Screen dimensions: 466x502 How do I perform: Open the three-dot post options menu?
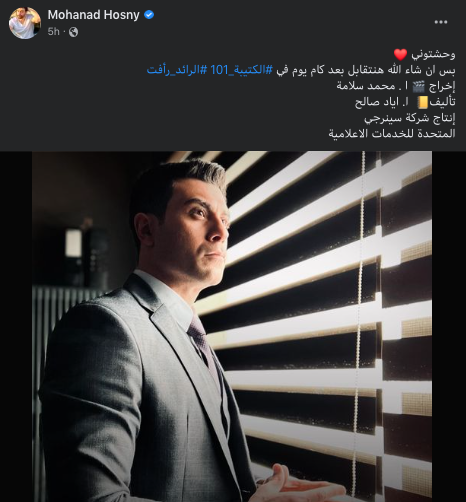click(441, 22)
